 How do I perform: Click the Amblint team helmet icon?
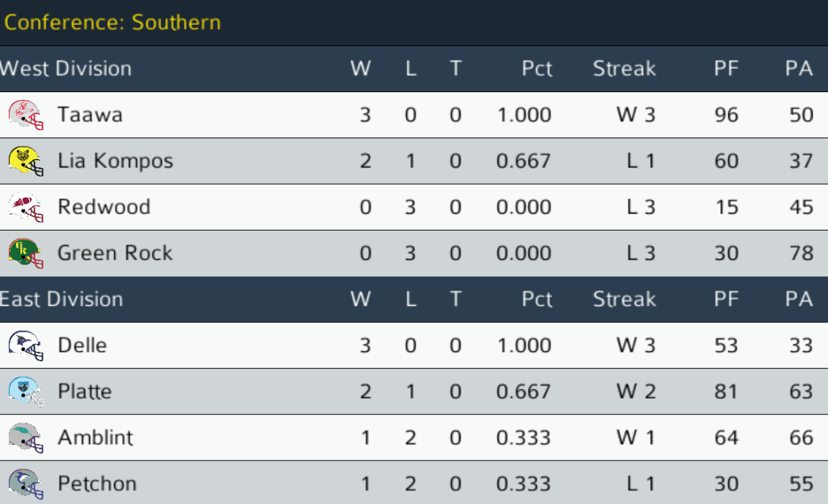pyautogui.click(x=26, y=438)
